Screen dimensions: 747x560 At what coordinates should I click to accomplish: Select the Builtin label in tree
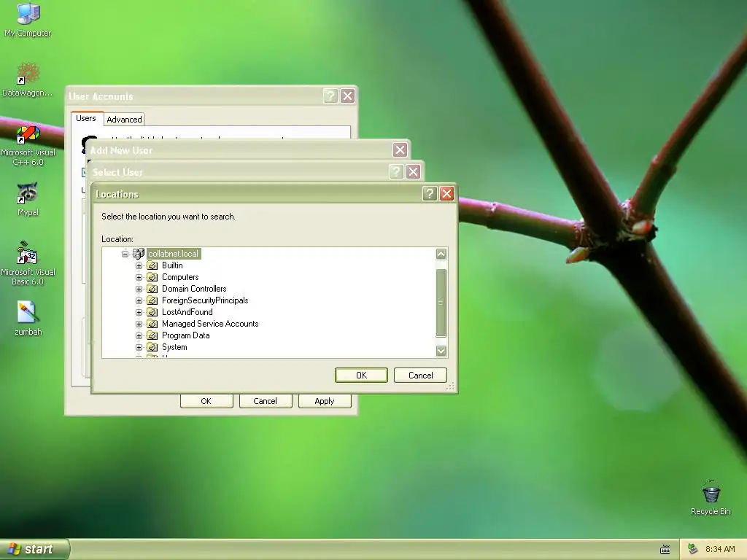tap(172, 265)
